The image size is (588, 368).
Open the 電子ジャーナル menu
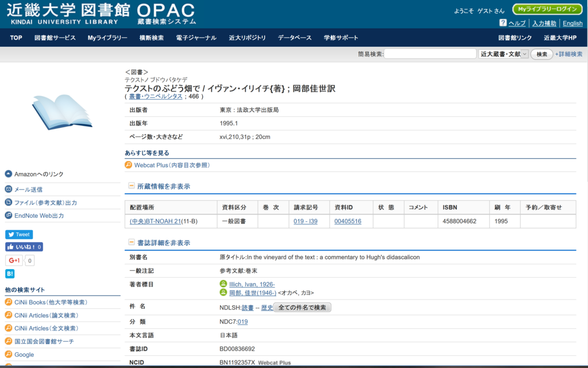click(x=196, y=37)
